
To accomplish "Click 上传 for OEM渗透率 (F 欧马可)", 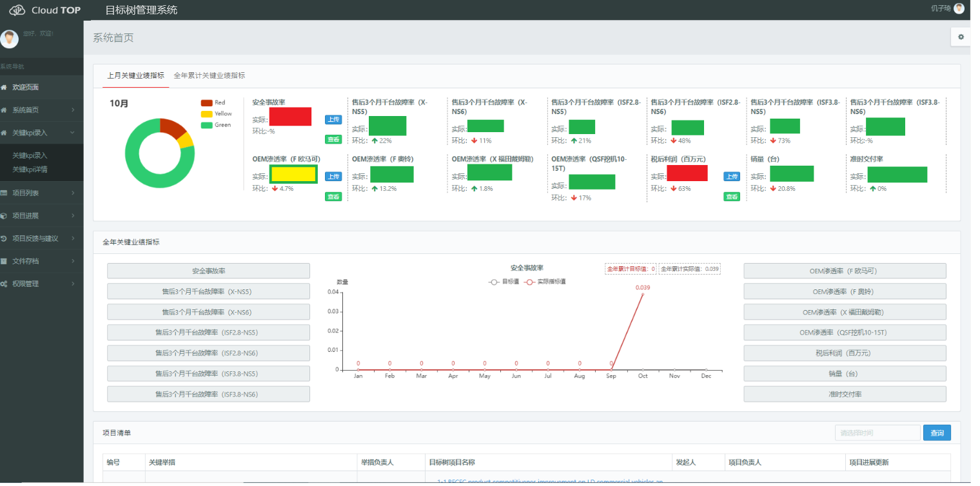I will (333, 177).
